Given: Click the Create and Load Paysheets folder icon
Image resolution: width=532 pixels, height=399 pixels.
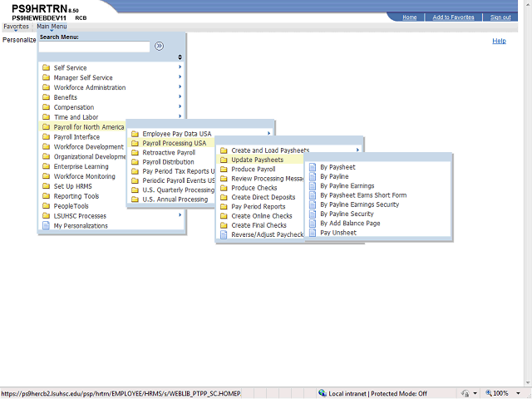Looking at the screenshot, I should tap(224, 150).
